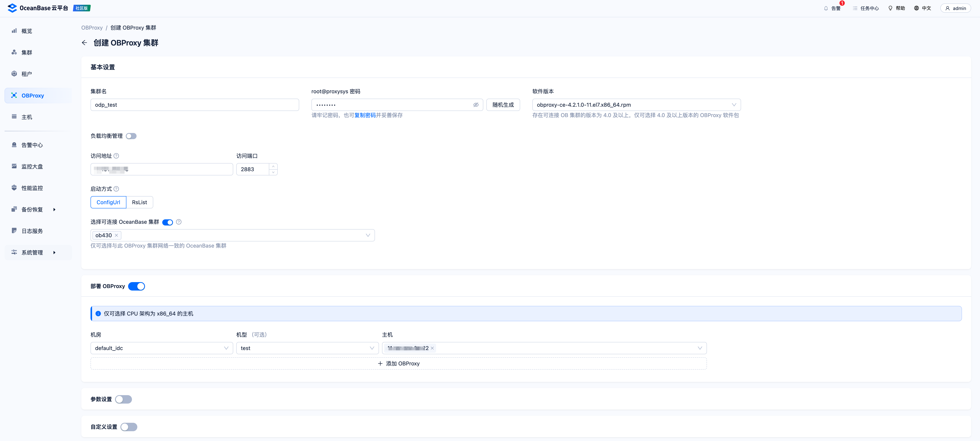The height and width of the screenshot is (441, 980).
Task: Open the 任务中心 task list icon
Action: point(855,8)
